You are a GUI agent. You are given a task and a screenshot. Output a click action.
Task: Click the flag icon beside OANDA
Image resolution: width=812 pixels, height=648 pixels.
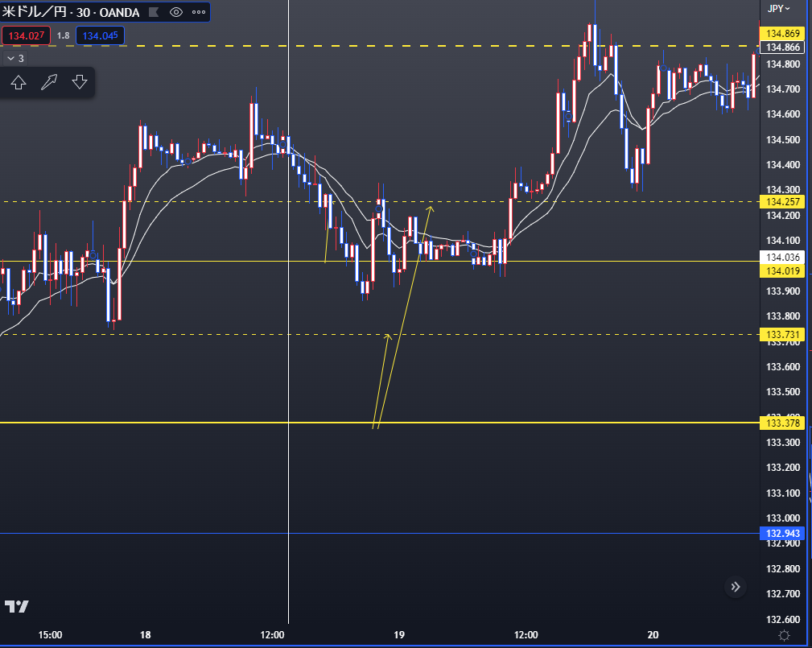tap(155, 13)
